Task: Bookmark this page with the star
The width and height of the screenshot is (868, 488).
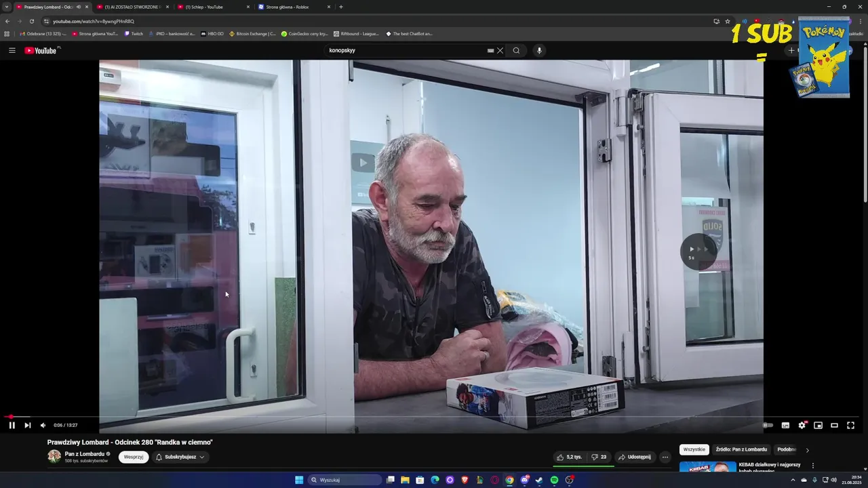Action: 728,21
